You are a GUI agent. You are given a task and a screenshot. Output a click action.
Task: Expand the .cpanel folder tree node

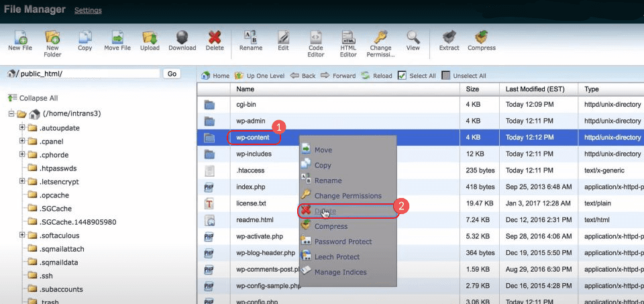(22, 141)
